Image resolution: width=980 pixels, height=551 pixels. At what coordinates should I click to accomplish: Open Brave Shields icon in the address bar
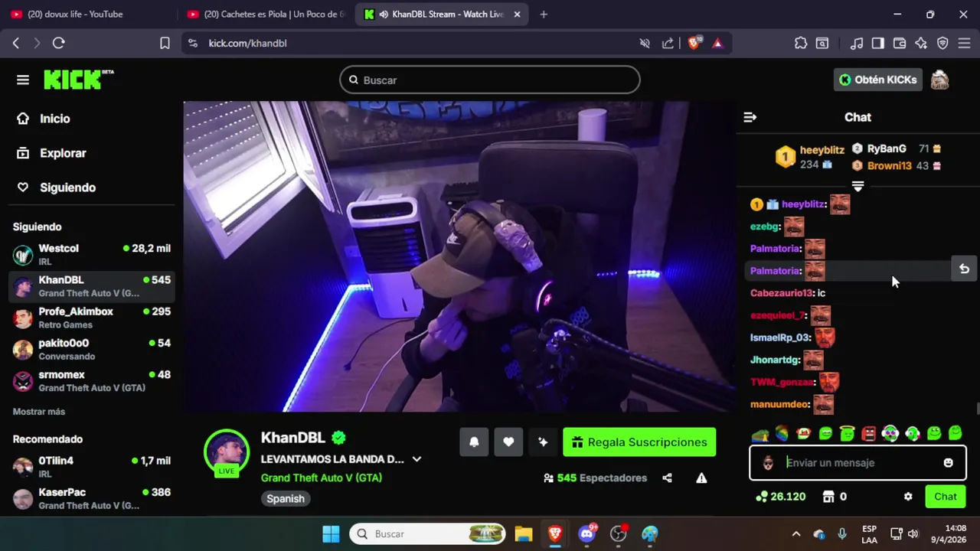click(x=694, y=44)
